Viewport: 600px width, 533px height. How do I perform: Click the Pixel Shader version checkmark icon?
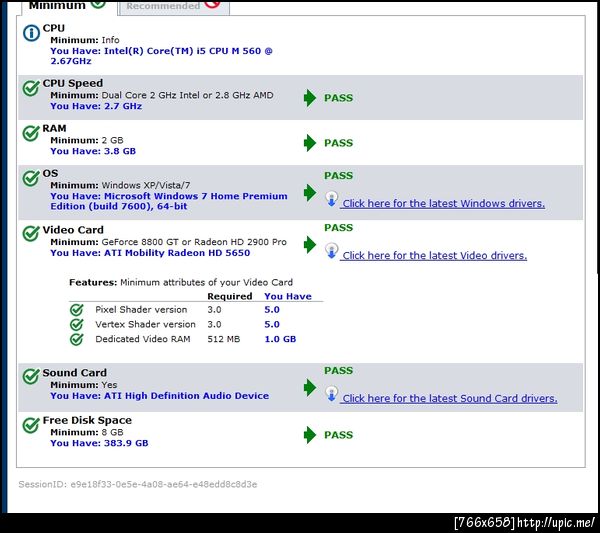pyautogui.click(x=77, y=310)
